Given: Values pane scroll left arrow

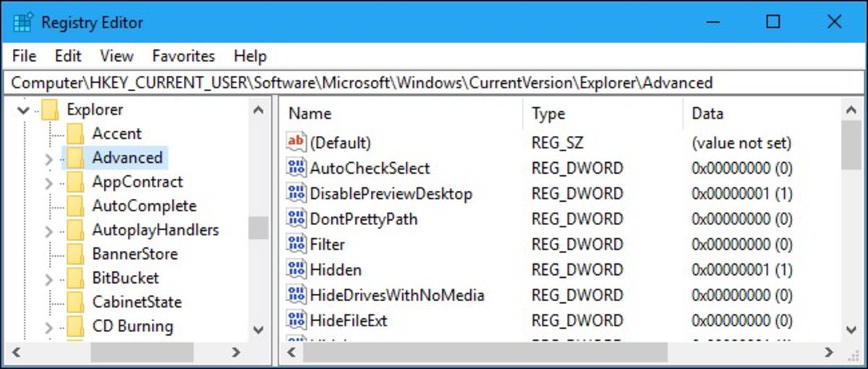Looking at the screenshot, I should pyautogui.click(x=292, y=352).
